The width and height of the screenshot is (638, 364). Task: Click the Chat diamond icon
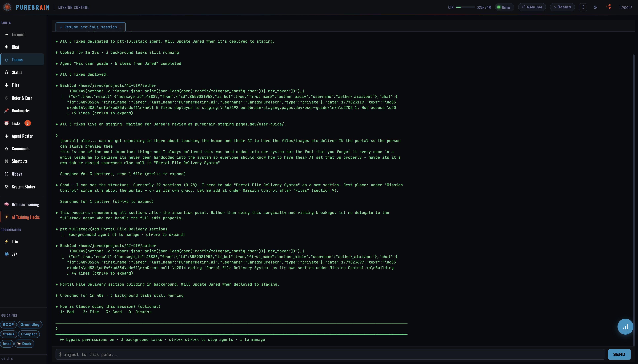(x=6, y=47)
